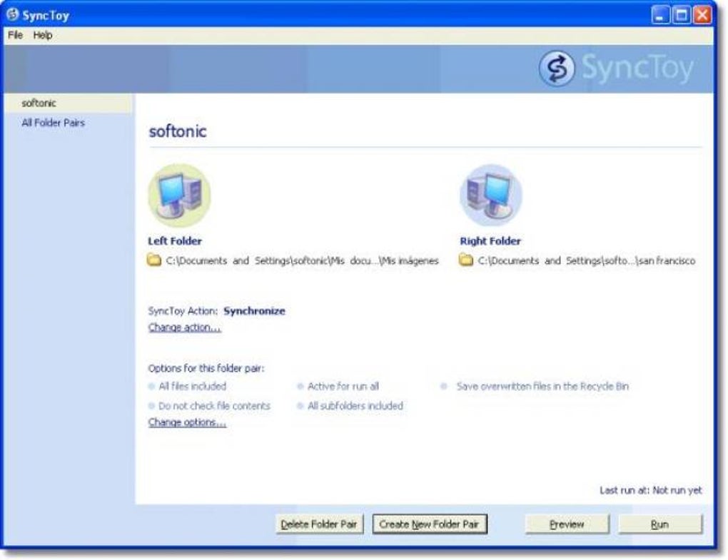The height and width of the screenshot is (560, 728).
Task: Click the 'All files included' option bullet
Action: [x=151, y=386]
